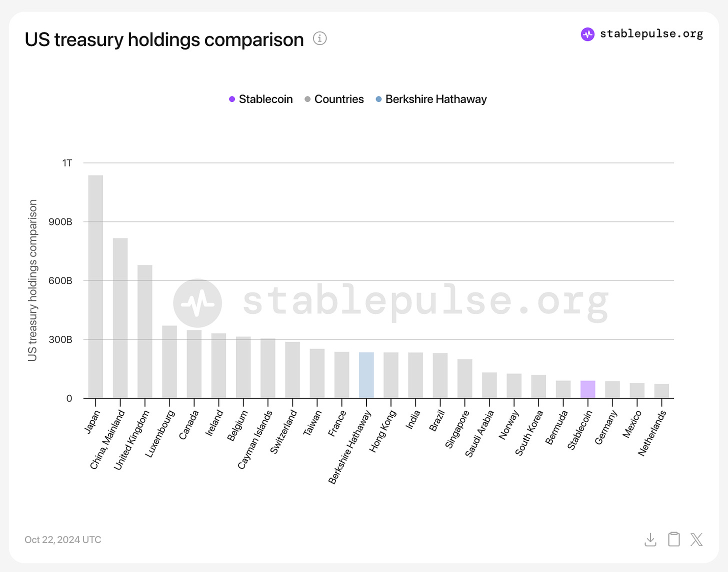Screen dimensions: 728x572
Task: Click the United Kingdom bar
Action: (145, 331)
